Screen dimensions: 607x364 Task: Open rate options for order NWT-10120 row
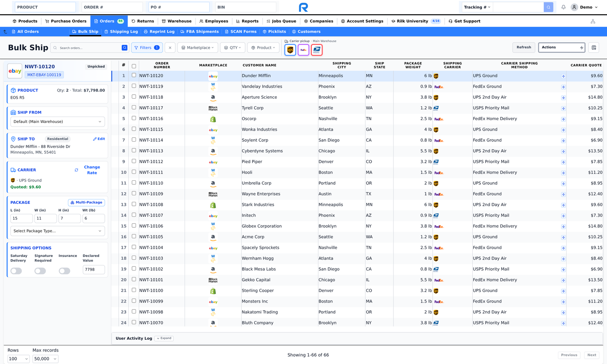[563, 76]
